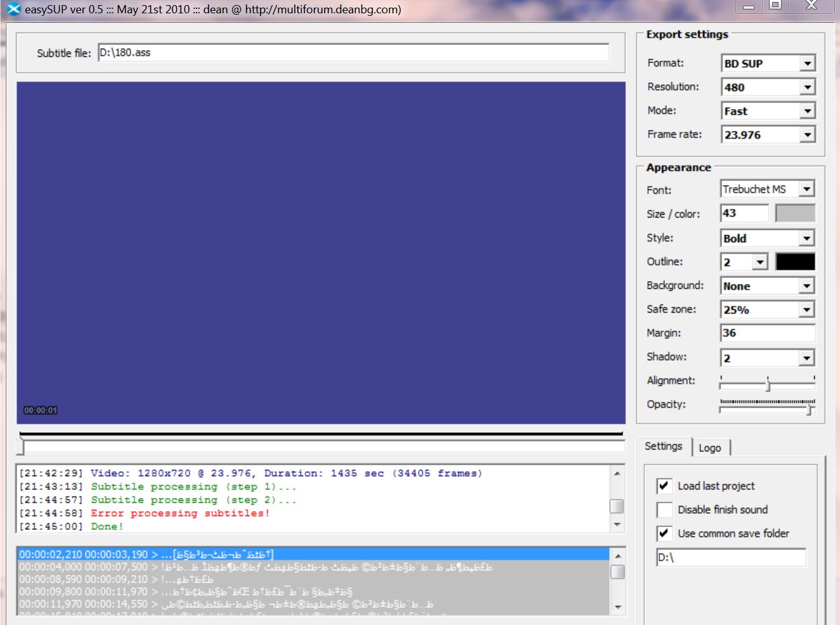Select subtitle line starting 00:00:08,590

pos(313,579)
